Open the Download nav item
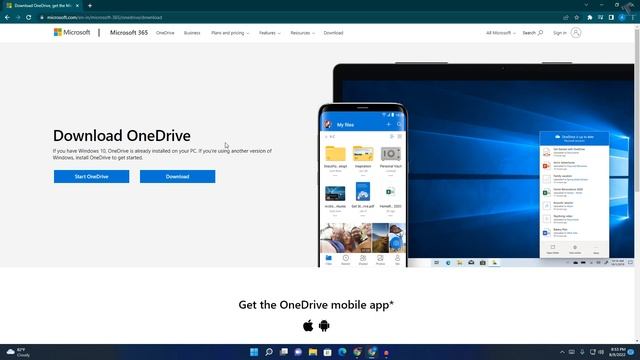 333,33
